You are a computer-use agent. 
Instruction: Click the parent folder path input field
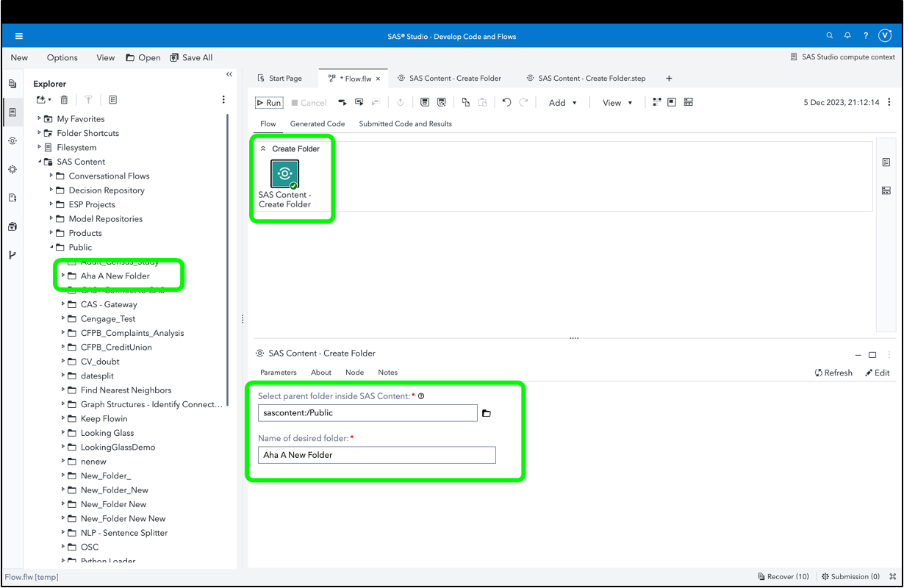[x=367, y=413]
